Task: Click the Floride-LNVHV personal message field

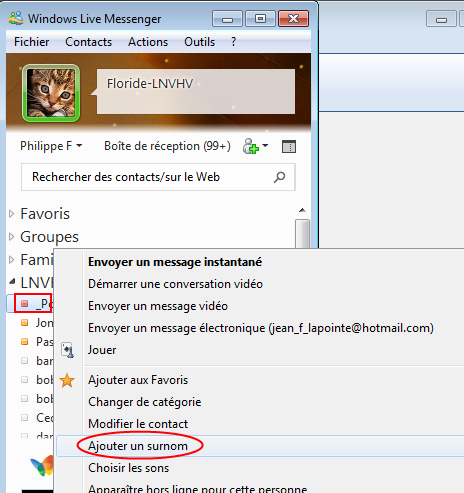Action: click(196, 91)
